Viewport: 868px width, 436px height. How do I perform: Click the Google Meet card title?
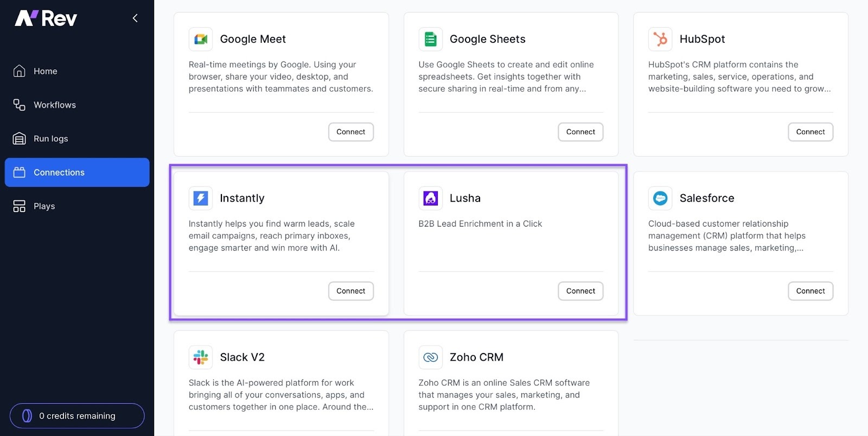coord(253,39)
